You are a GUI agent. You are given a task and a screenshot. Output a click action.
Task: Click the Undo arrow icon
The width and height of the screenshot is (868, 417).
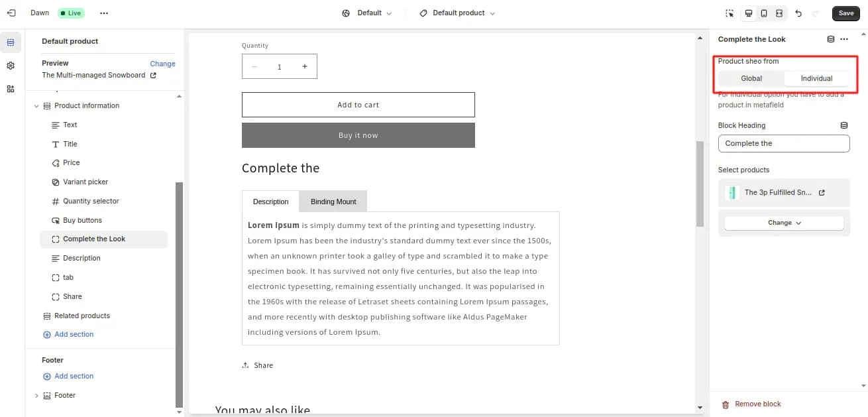pos(798,13)
